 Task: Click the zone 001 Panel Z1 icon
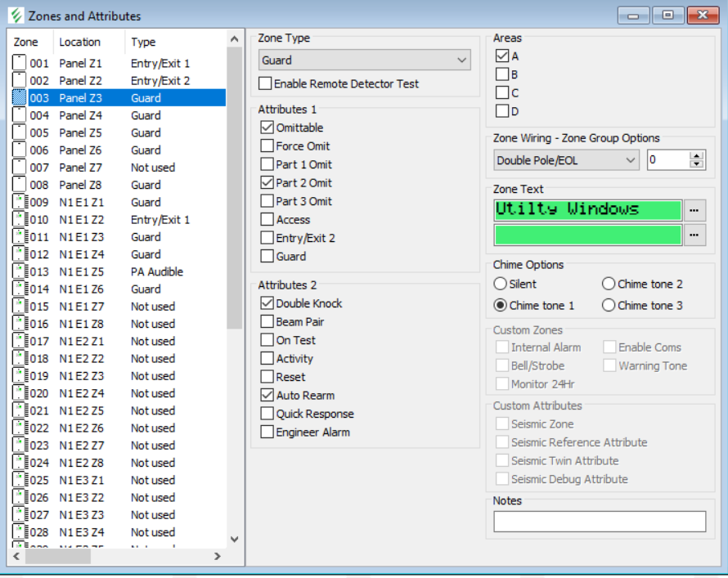(x=20, y=63)
